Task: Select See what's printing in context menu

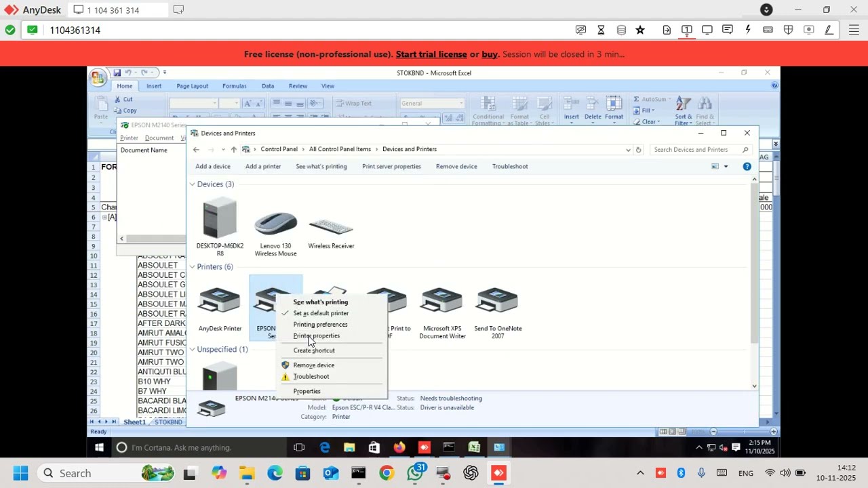Action: click(x=320, y=302)
